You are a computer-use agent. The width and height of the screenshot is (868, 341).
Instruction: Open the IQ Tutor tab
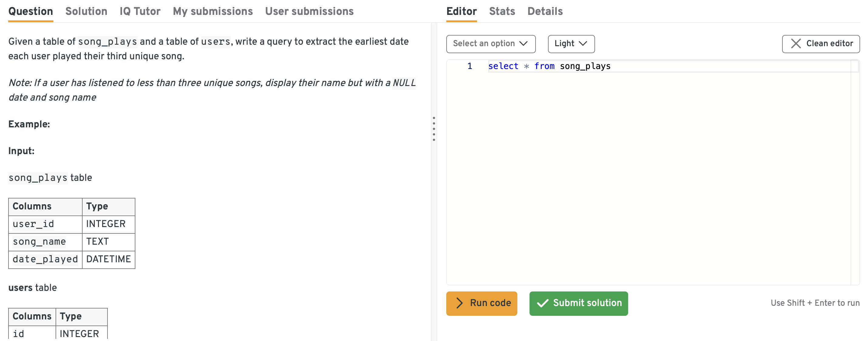point(140,12)
